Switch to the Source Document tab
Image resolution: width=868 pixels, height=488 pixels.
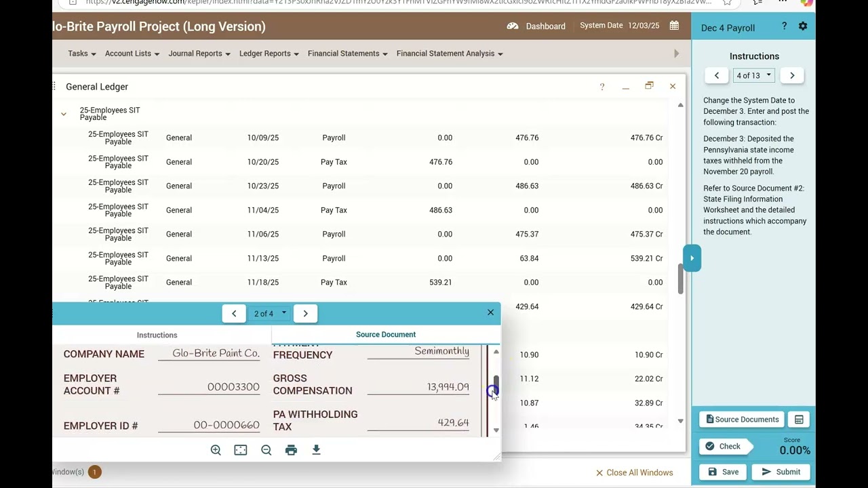pyautogui.click(x=386, y=334)
